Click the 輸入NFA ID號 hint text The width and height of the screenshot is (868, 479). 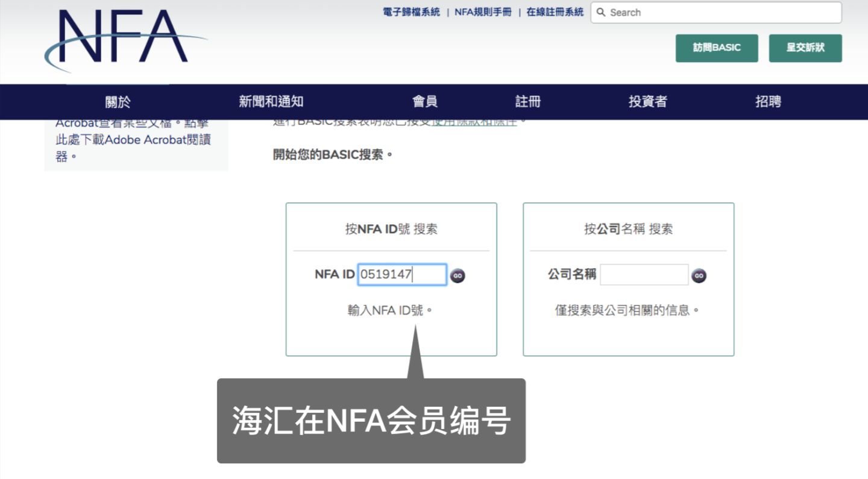(x=391, y=311)
